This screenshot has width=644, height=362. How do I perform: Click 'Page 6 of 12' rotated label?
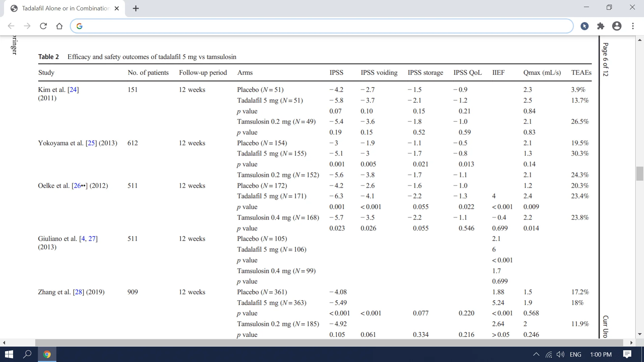pyautogui.click(x=605, y=59)
